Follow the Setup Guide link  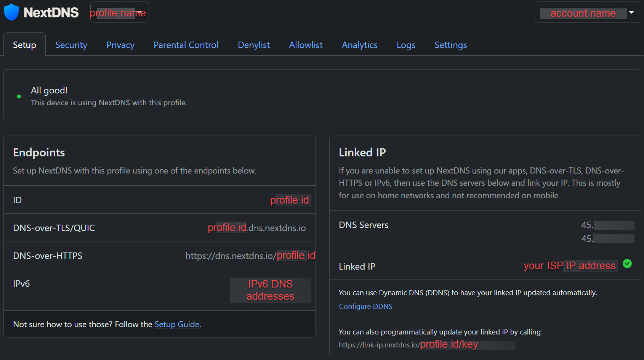coord(177,324)
